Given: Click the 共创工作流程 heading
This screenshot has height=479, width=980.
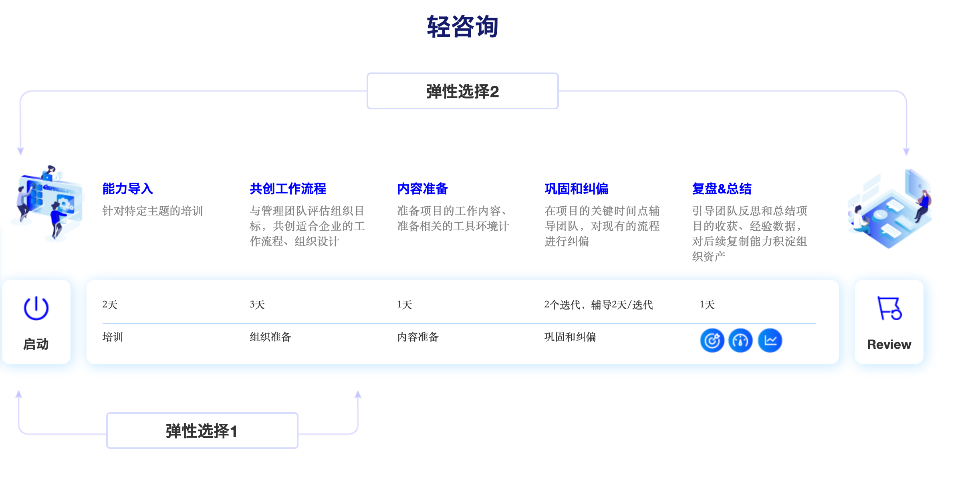Looking at the screenshot, I should click(x=288, y=189).
